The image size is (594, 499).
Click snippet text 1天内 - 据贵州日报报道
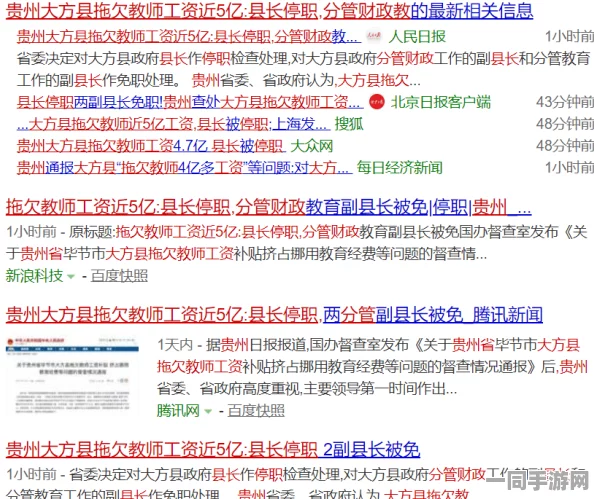tap(372, 367)
